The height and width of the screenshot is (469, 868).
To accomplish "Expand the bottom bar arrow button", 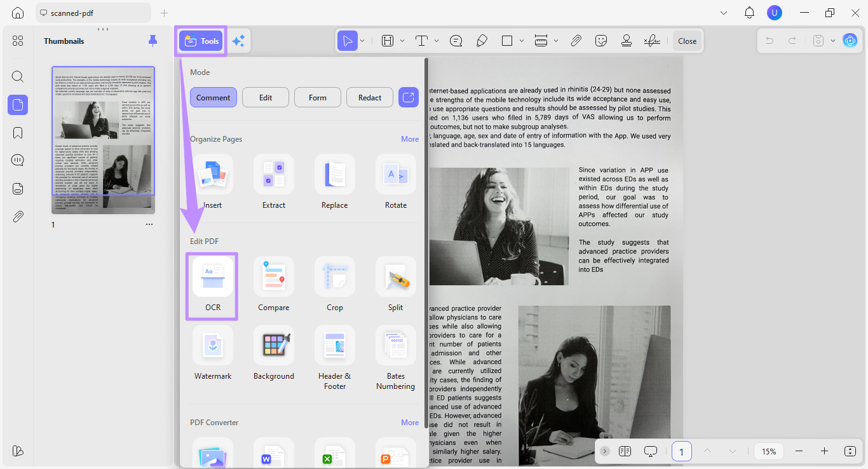I will (x=605, y=451).
